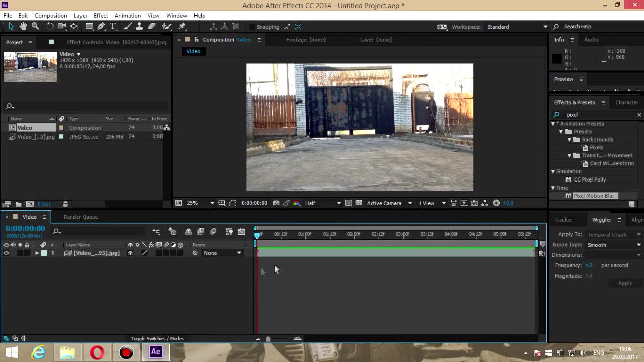This screenshot has height=362, width=644.
Task: Open the Composition menu
Action: coord(51,16)
